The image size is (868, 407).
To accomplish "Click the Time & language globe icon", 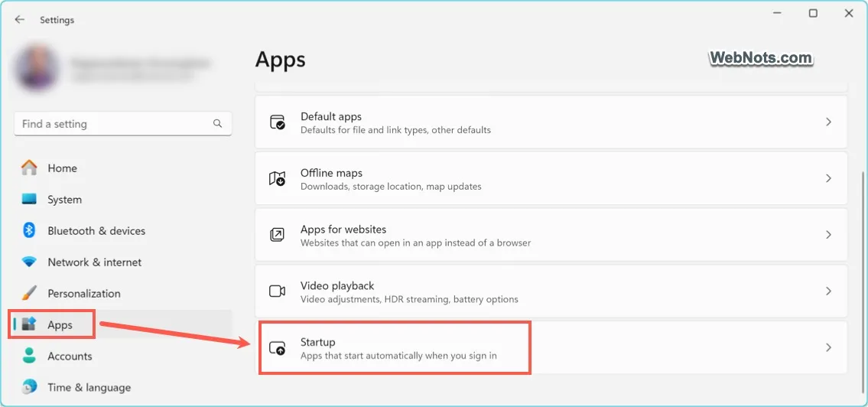I will pyautogui.click(x=29, y=386).
